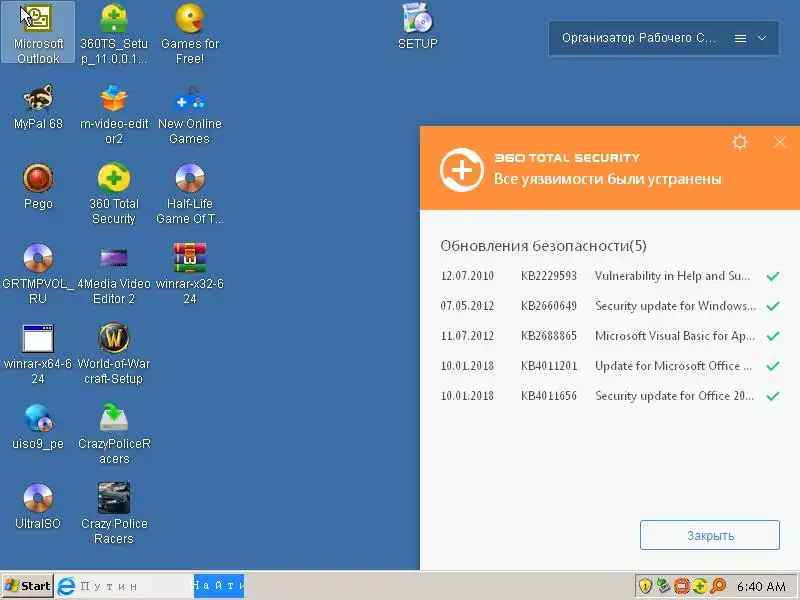Viewport: 800px width, 600px height.
Task: Select the SETUP desktop icon
Action: click(x=417, y=26)
